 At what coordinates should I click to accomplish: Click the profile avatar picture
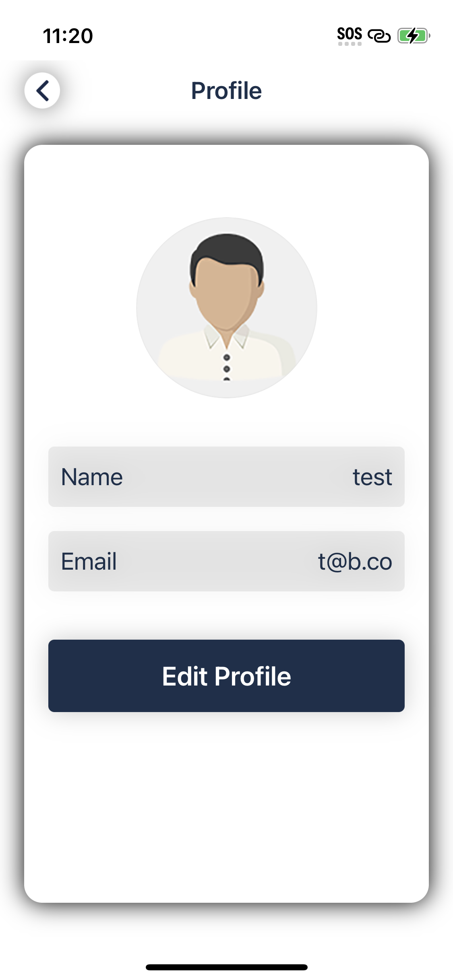point(227,308)
